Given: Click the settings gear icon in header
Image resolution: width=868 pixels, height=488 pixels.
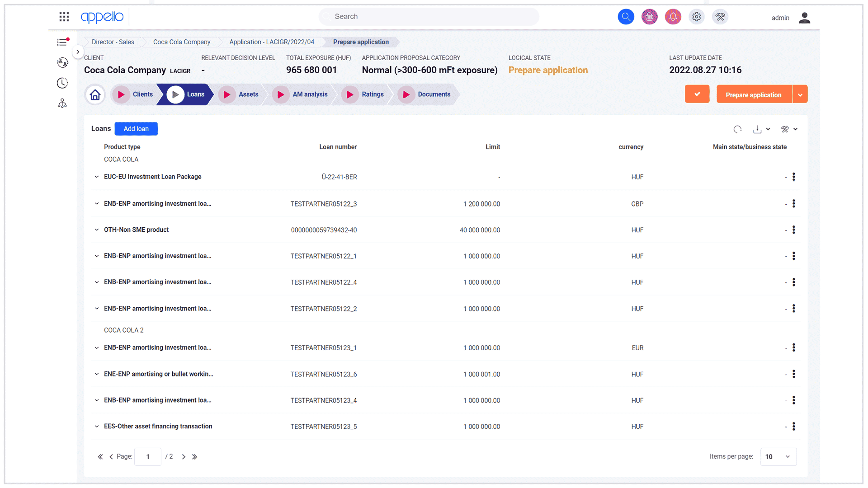Looking at the screenshot, I should [x=696, y=16].
